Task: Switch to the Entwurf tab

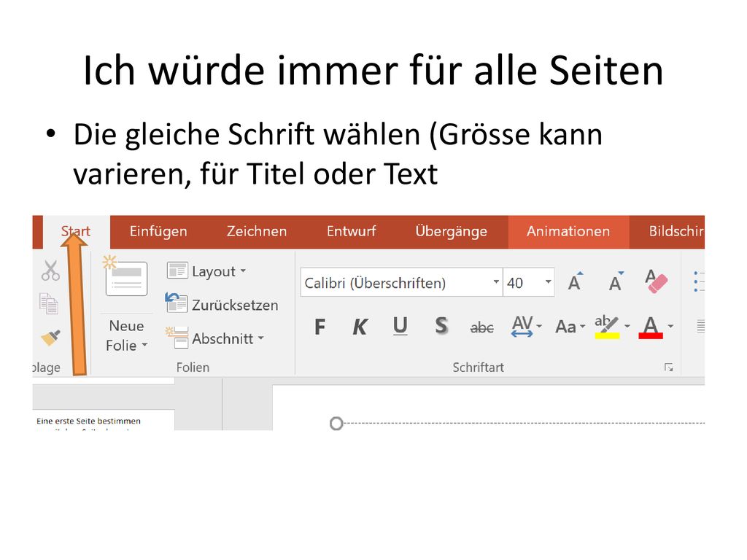Action: tap(351, 231)
